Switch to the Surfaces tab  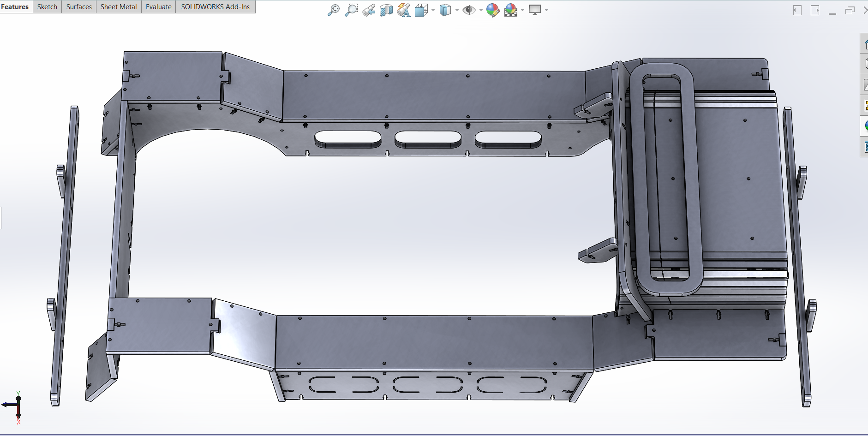click(79, 7)
